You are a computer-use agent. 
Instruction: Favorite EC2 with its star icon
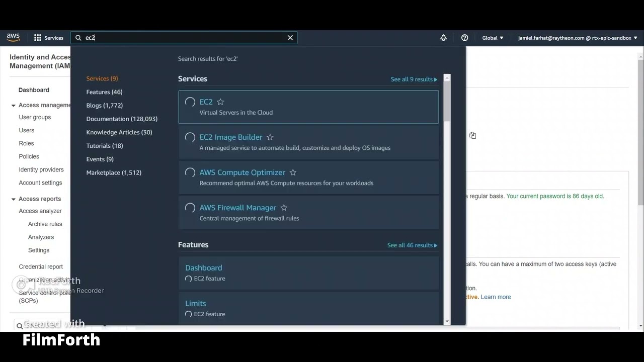pos(220,102)
